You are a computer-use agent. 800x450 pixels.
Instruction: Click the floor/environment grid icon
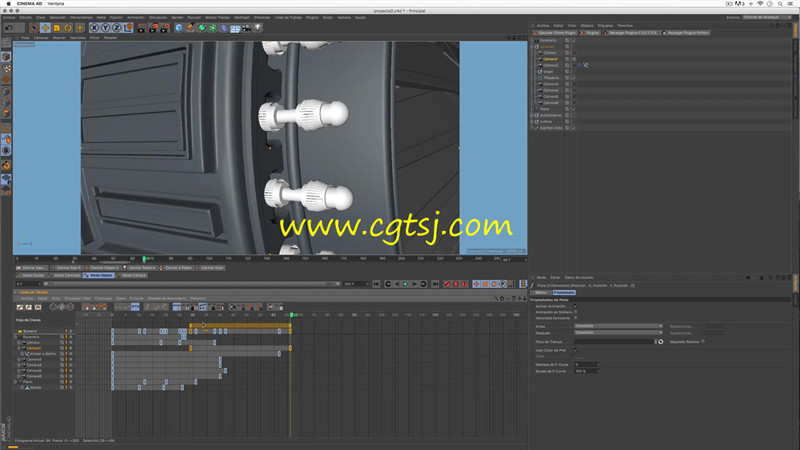point(235,28)
